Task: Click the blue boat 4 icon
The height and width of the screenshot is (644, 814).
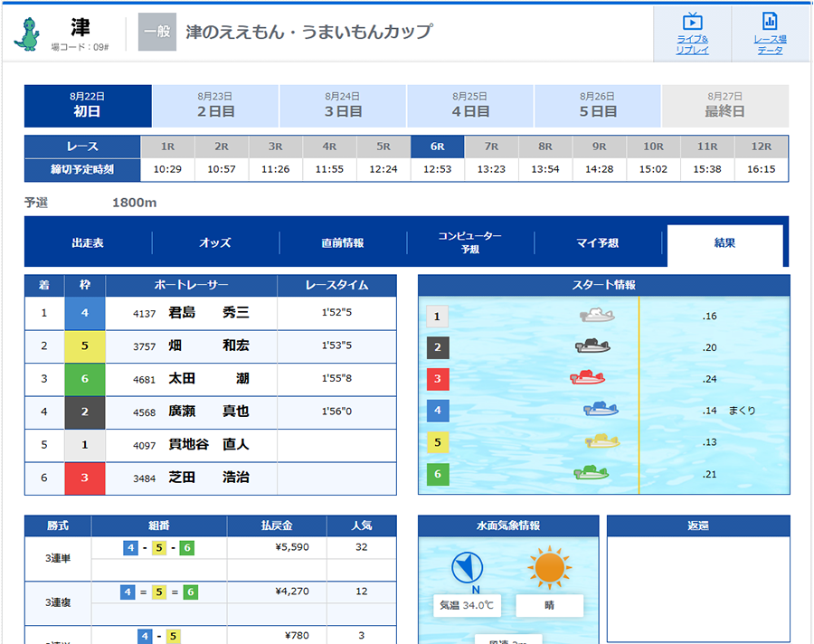Action: pyautogui.click(x=601, y=409)
